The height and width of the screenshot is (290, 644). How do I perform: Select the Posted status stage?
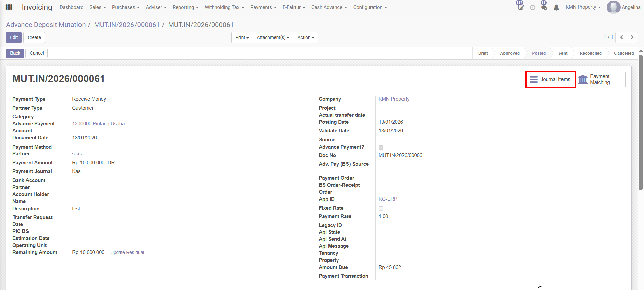539,53
